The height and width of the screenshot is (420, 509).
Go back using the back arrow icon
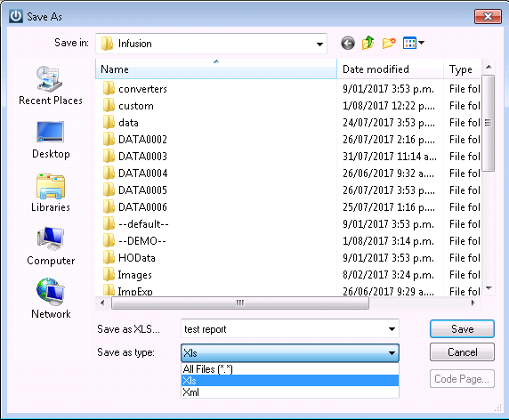click(348, 44)
